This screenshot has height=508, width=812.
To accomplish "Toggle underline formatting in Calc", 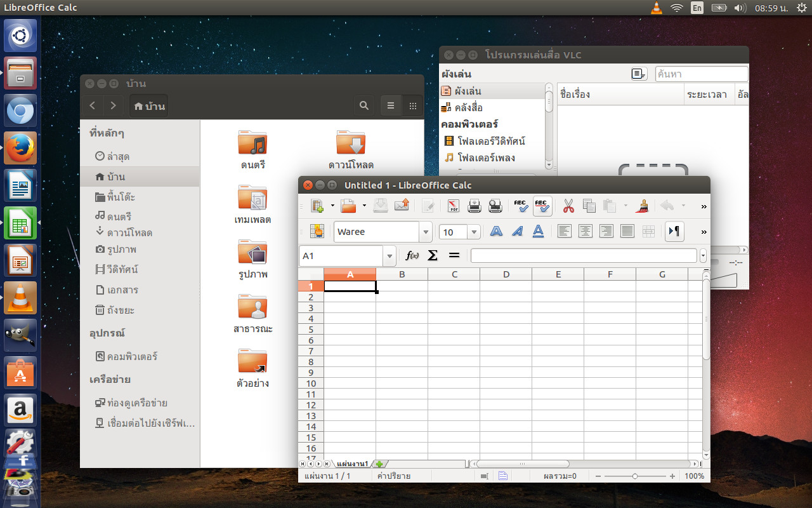I will [x=538, y=232].
